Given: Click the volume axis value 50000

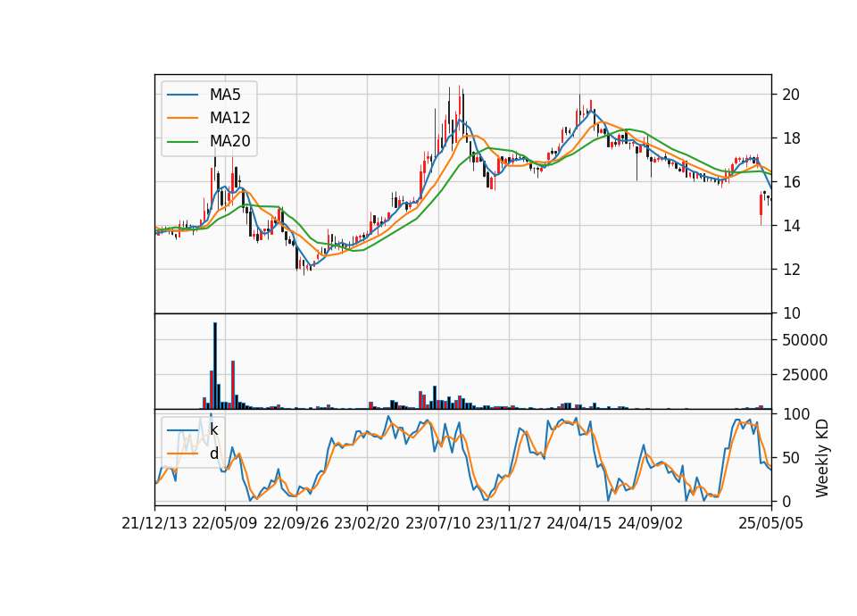Looking at the screenshot, I should tap(804, 340).
